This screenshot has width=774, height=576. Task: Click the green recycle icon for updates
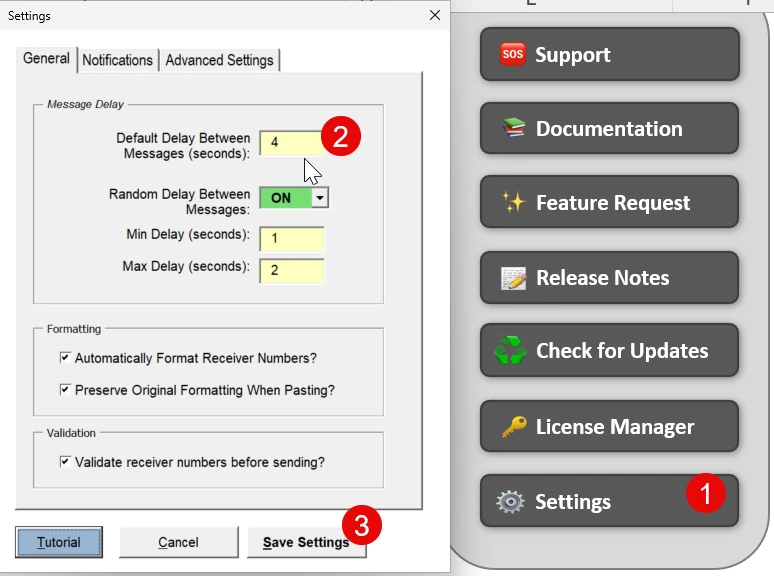tap(510, 350)
